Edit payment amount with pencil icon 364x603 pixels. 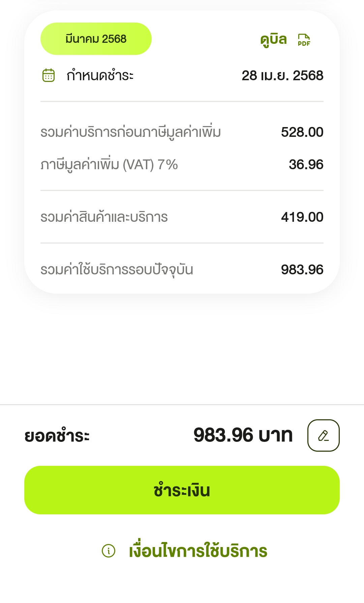tap(323, 435)
